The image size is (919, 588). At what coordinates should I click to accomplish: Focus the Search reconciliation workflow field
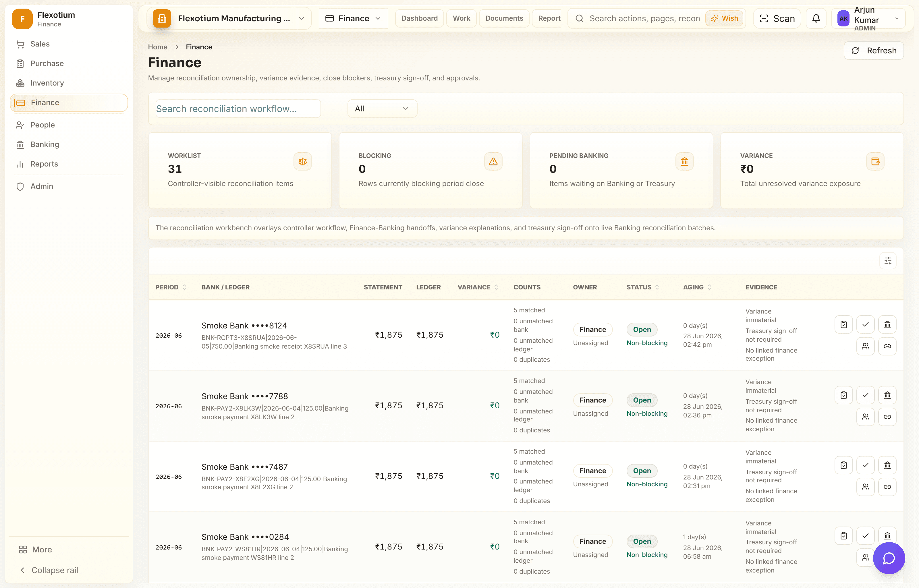tap(238, 109)
